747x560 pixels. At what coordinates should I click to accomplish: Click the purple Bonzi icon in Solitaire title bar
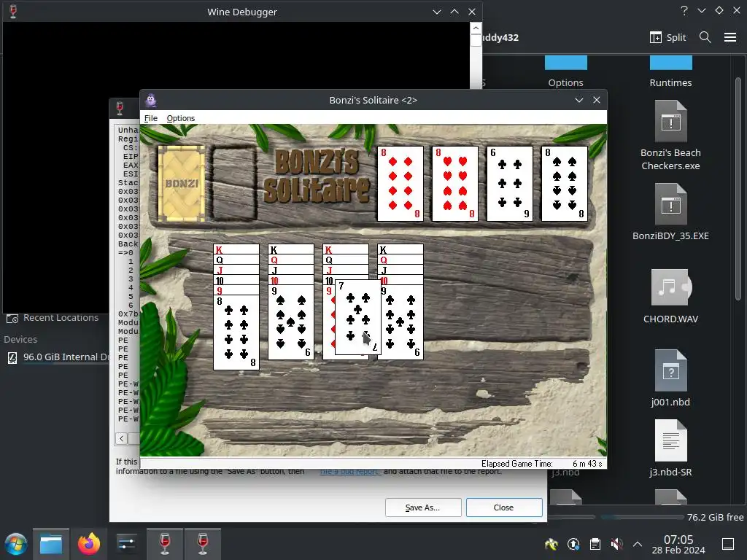pyautogui.click(x=151, y=100)
